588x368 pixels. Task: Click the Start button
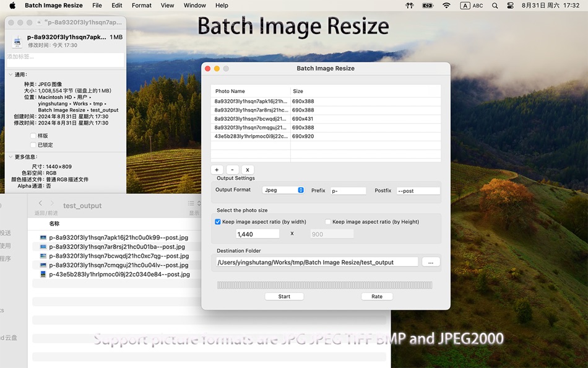pyautogui.click(x=284, y=296)
